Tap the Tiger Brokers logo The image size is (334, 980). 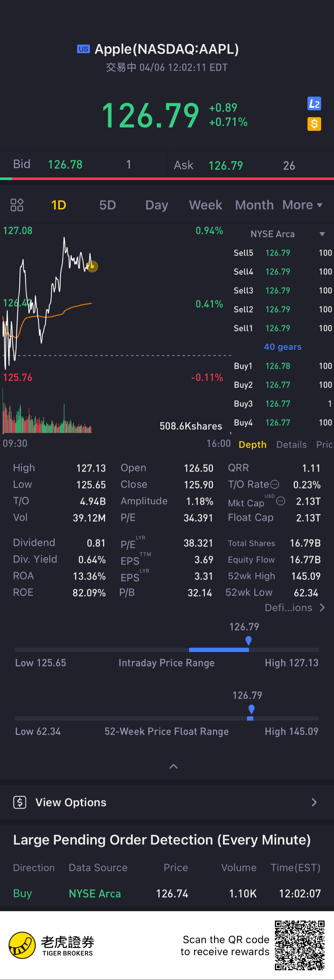click(x=51, y=945)
